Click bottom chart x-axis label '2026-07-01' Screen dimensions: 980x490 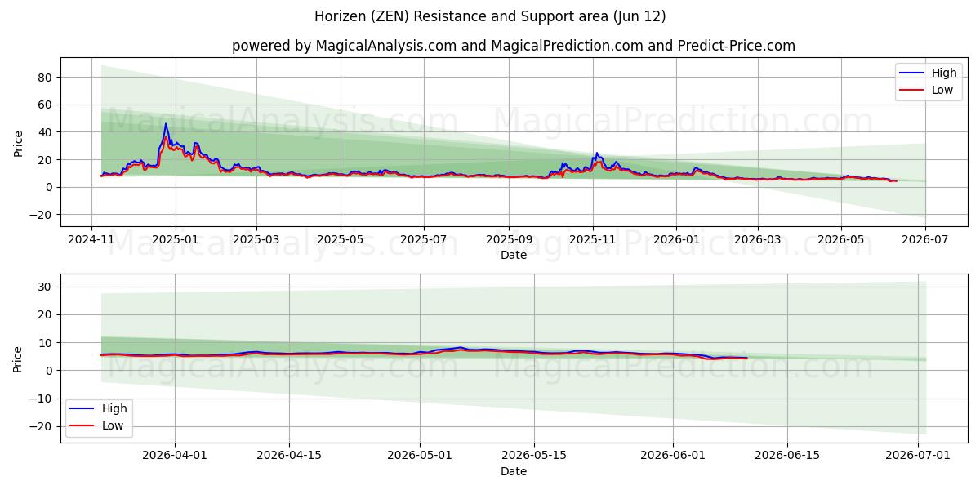pyautogui.click(x=918, y=457)
